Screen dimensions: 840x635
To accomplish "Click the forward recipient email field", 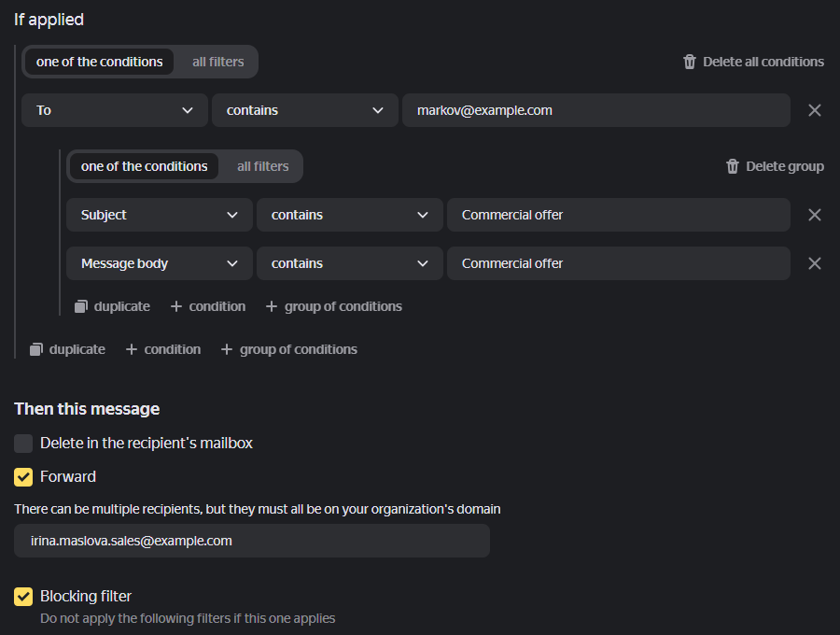I will (x=252, y=541).
